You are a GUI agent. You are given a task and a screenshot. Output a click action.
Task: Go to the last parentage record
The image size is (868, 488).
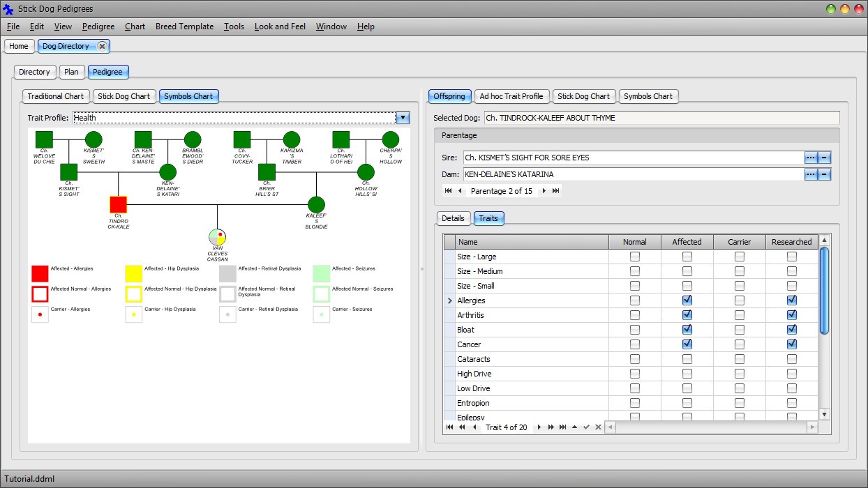tap(556, 191)
